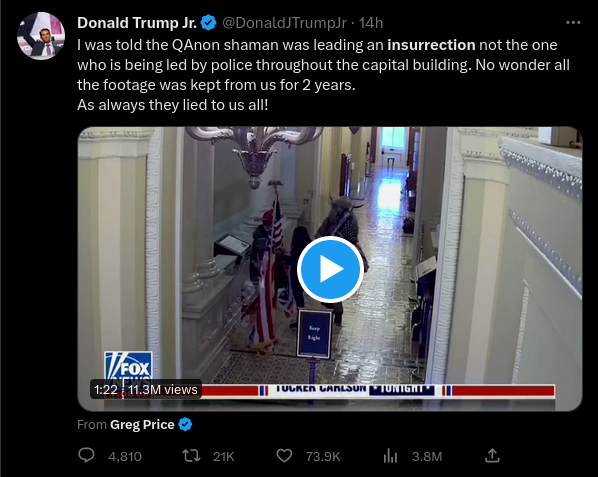Click the Donald Trump Jr. display name
598x477 pixels.
(x=137, y=23)
